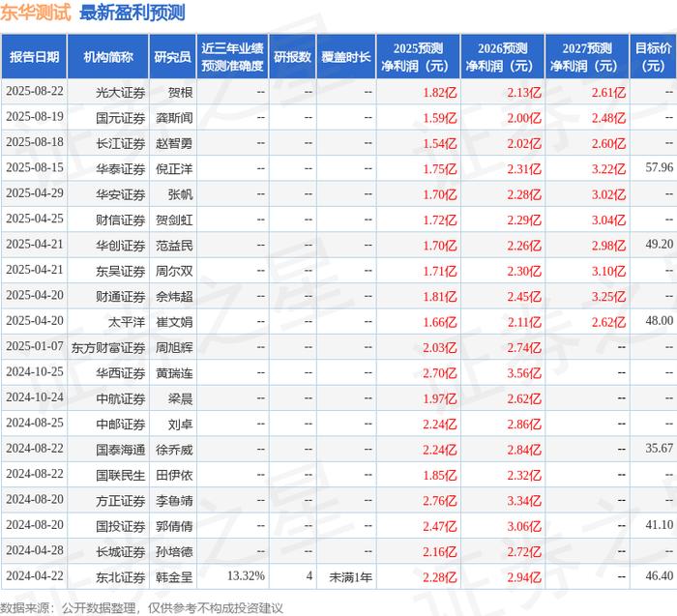Select the 2026预测净利润 column header
The width and height of the screenshot is (677, 616).
pos(503,56)
